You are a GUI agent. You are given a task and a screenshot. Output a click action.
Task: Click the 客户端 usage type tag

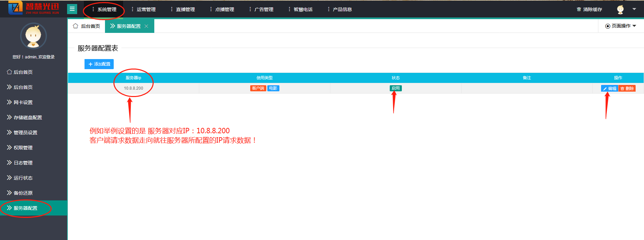coord(258,88)
